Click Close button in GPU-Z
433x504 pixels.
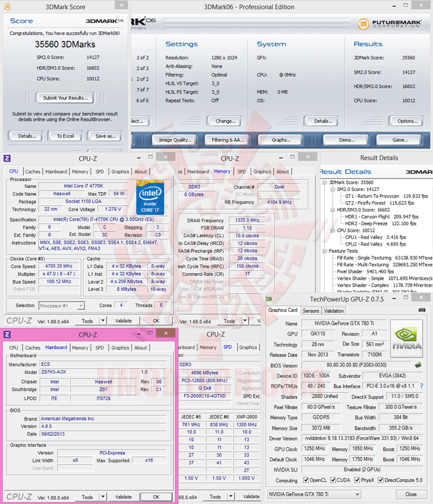pyautogui.click(x=411, y=494)
